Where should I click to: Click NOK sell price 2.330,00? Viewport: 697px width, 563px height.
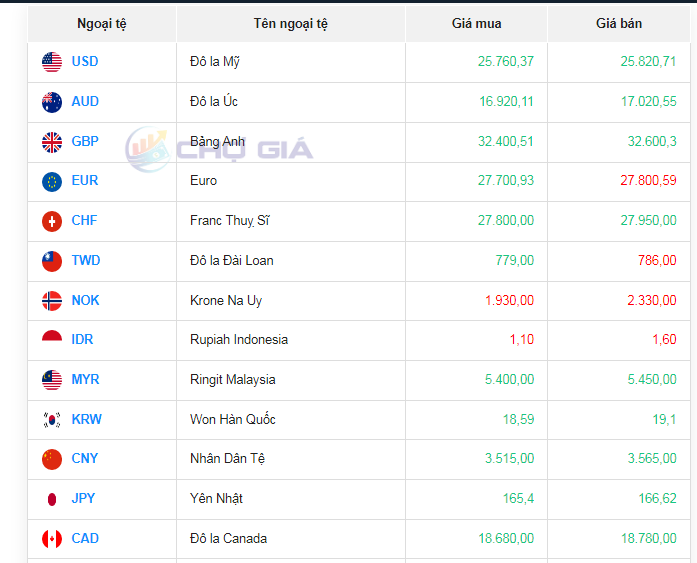[x=652, y=300]
